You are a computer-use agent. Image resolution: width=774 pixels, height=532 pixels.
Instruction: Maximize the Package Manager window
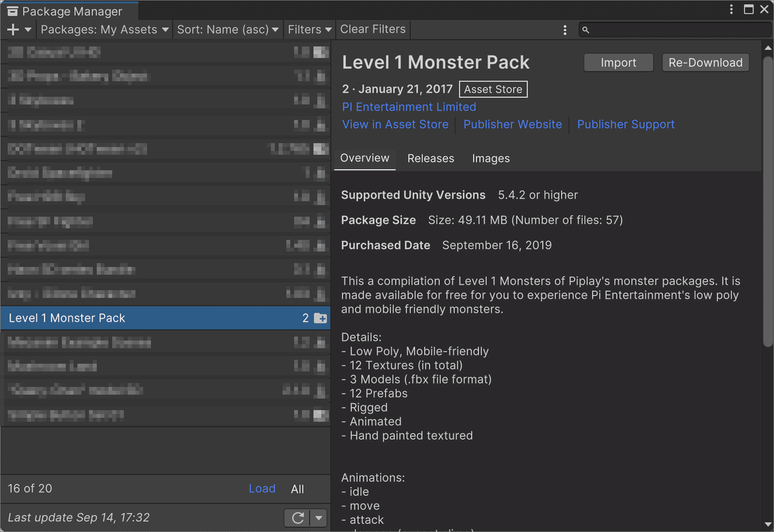point(748,9)
